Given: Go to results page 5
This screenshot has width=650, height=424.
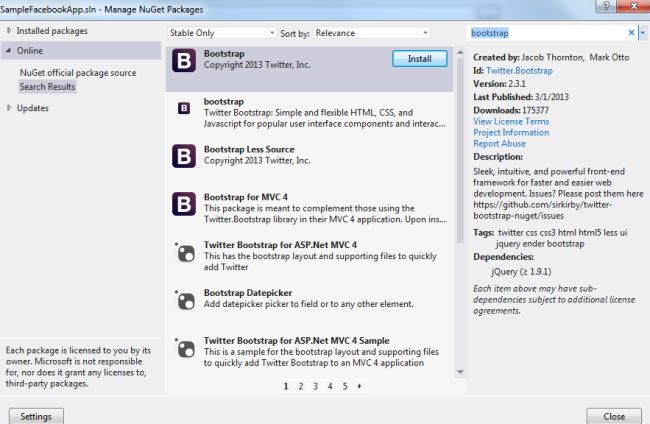Looking at the screenshot, I should point(345,386).
